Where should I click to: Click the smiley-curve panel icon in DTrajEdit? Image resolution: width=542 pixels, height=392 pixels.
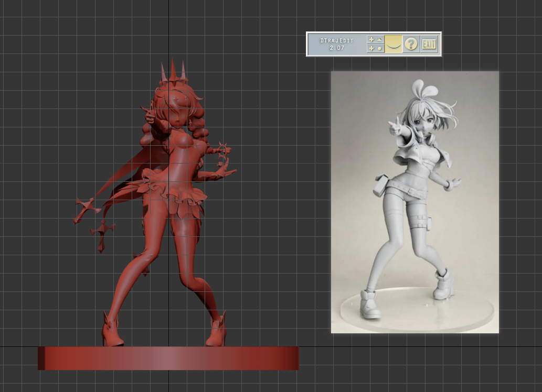coord(393,44)
